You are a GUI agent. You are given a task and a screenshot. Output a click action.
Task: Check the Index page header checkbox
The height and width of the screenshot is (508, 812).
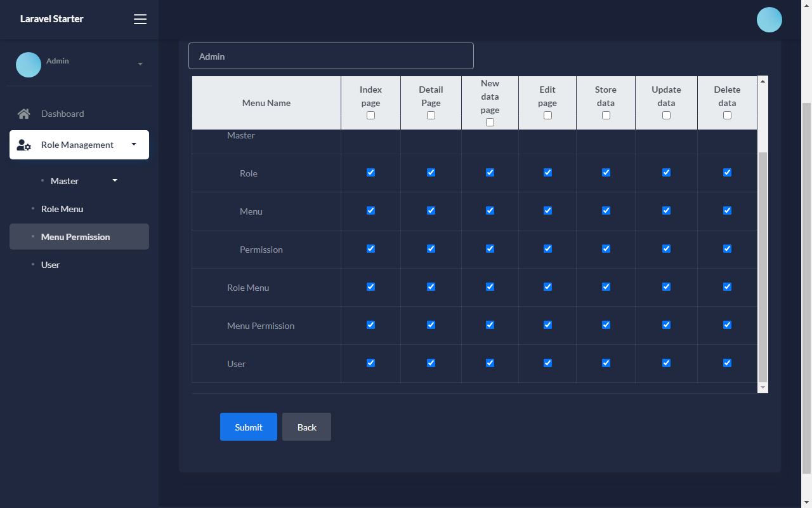click(x=370, y=116)
